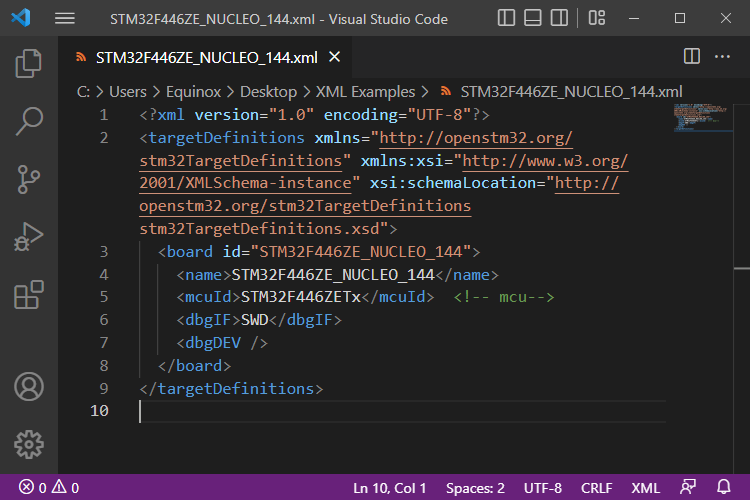Open the Customize Layout menu

tap(597, 18)
